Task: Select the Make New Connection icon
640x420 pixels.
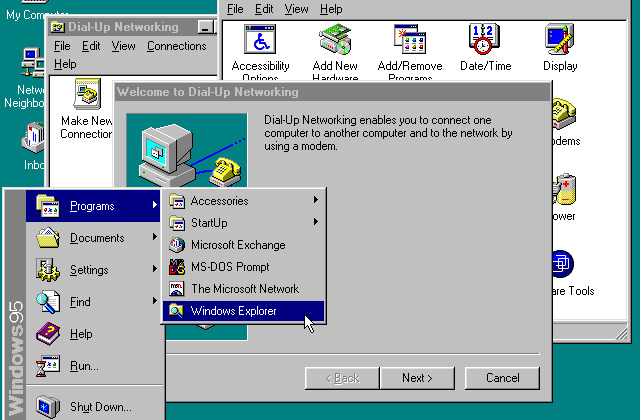Action: pyautogui.click(x=87, y=93)
